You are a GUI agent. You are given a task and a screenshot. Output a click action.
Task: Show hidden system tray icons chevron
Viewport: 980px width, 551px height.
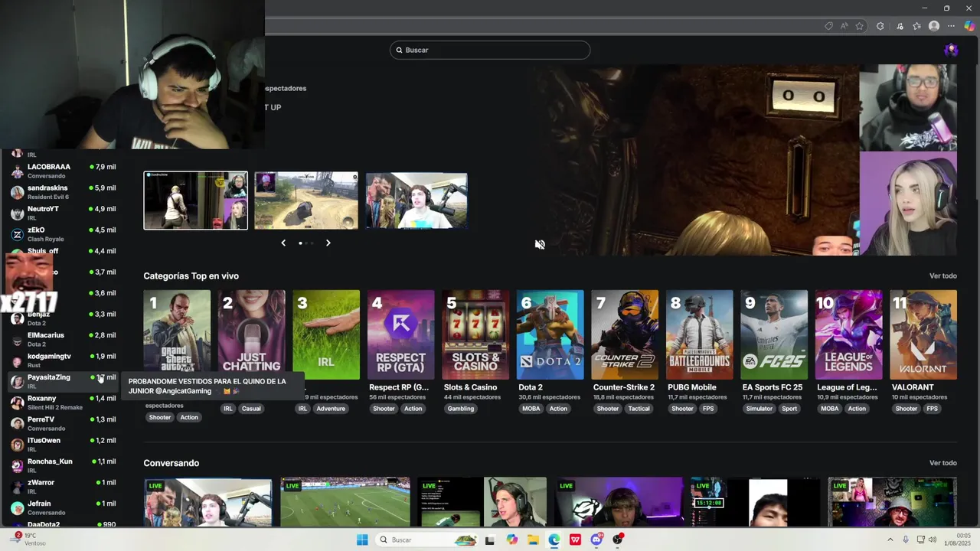click(x=890, y=540)
